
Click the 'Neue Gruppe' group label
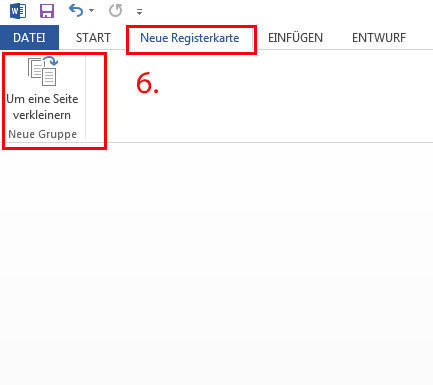pyautogui.click(x=43, y=134)
